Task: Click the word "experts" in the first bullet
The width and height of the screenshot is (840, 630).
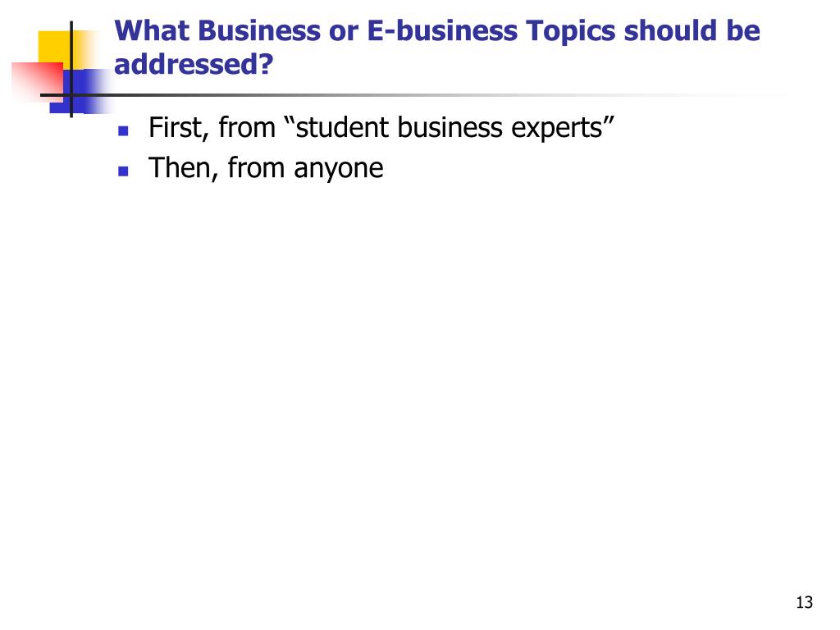Action: point(557,129)
